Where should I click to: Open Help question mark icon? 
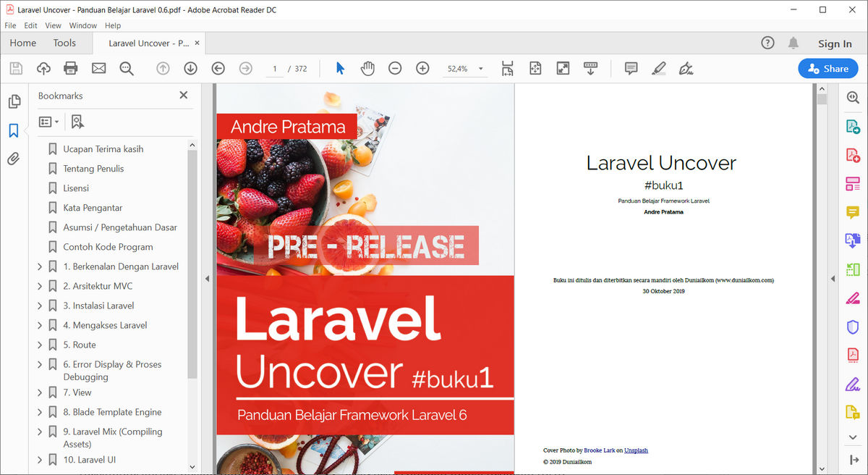click(x=768, y=43)
